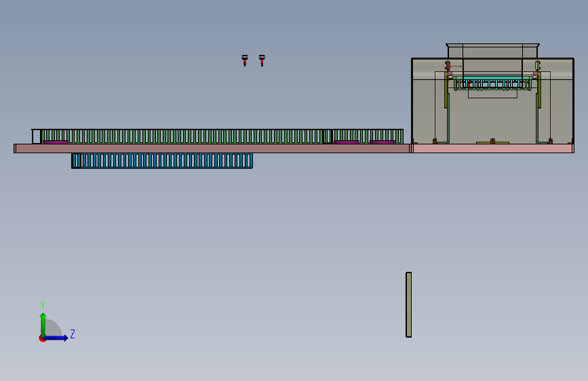Select the right floating screw
This screenshot has width=588, height=381.
coord(262,60)
